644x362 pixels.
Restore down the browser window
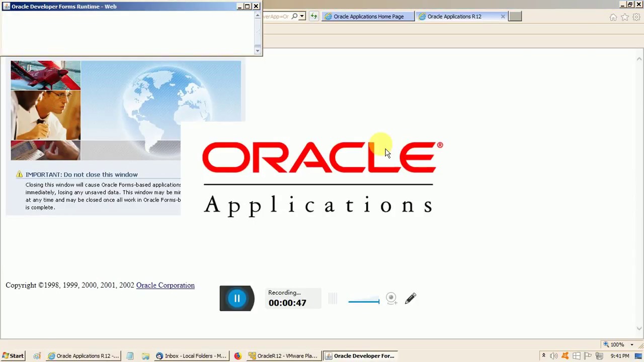pos(630,5)
